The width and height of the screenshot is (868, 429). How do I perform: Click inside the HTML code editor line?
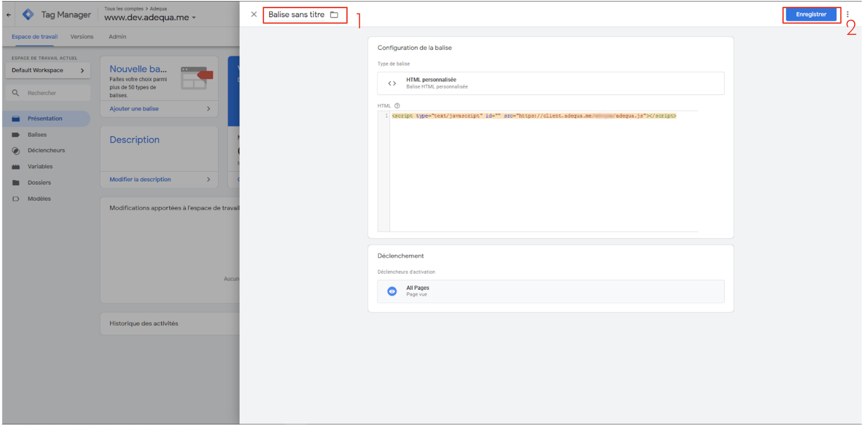tap(534, 116)
